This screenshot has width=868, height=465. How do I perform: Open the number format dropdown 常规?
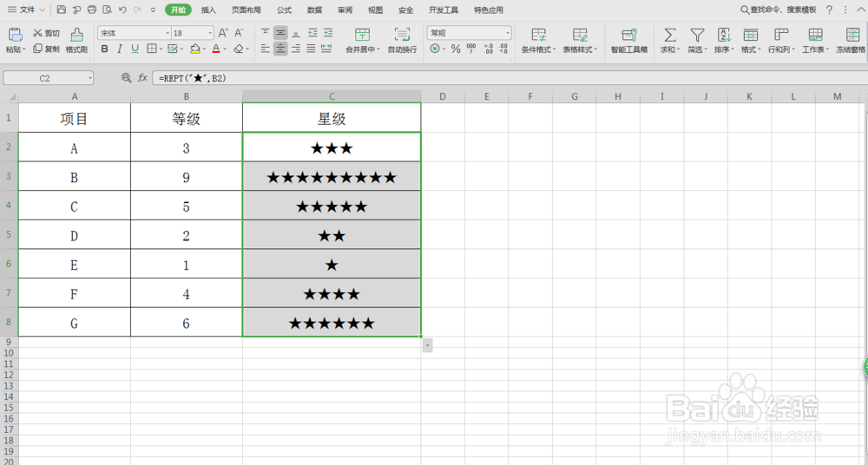pyautogui.click(x=507, y=33)
